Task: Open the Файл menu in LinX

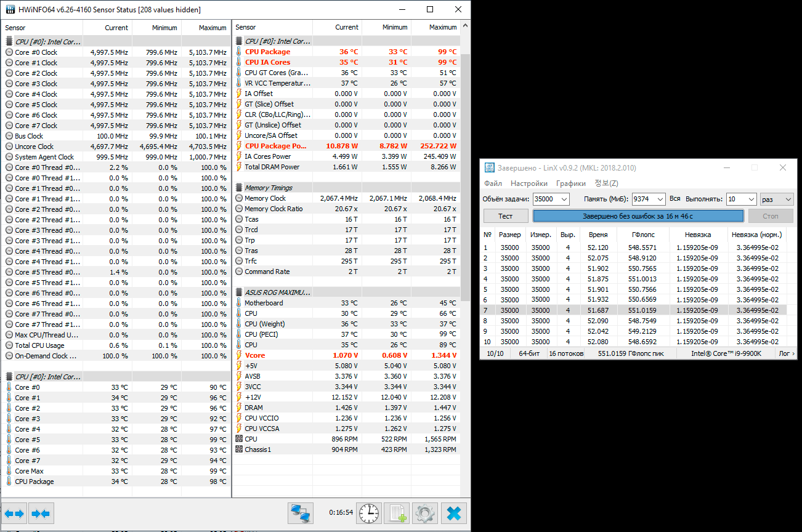Action: coord(493,183)
